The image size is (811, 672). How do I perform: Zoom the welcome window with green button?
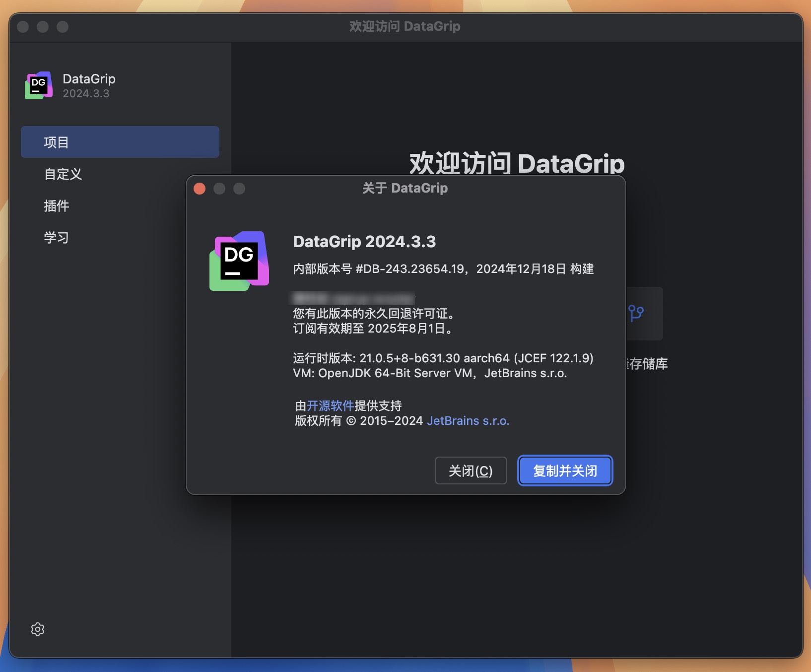(x=63, y=27)
